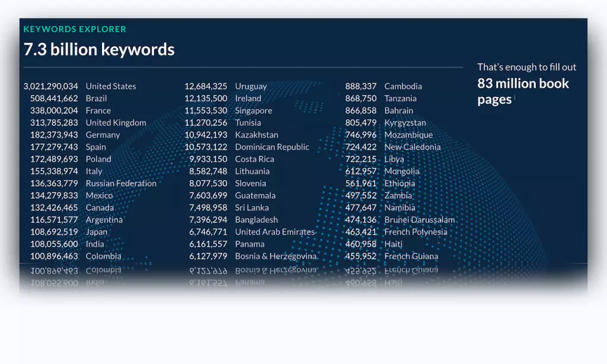Select the Italy country name
Screen dimensions: 607x364
pos(94,171)
